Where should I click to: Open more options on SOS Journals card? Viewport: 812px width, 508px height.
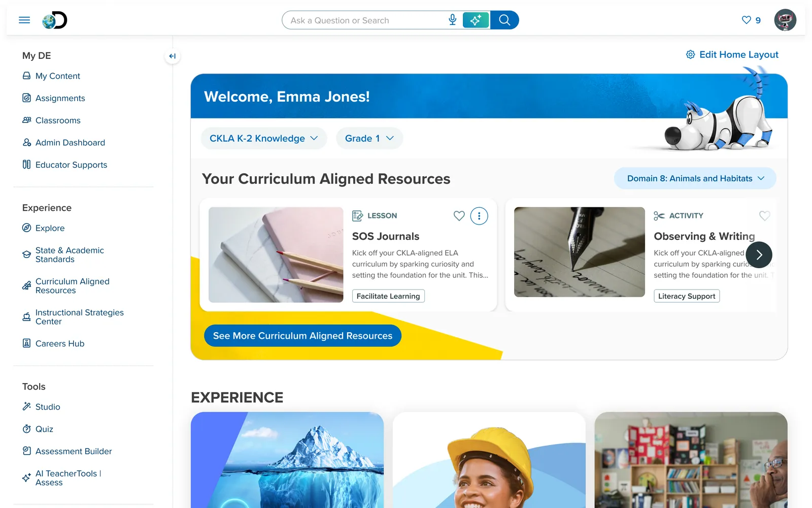pos(479,216)
